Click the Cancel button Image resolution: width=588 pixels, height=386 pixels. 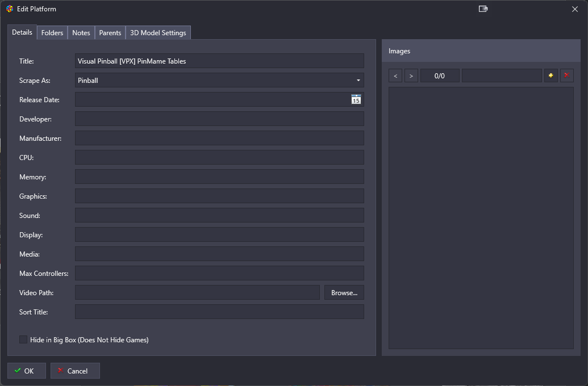75,371
